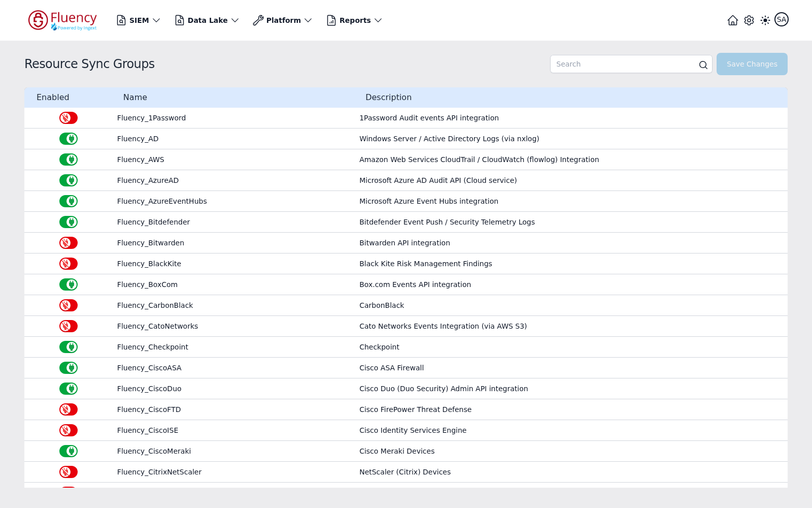Image resolution: width=812 pixels, height=508 pixels.
Task: Expand the Data Lake dropdown chevron
Action: (x=235, y=20)
